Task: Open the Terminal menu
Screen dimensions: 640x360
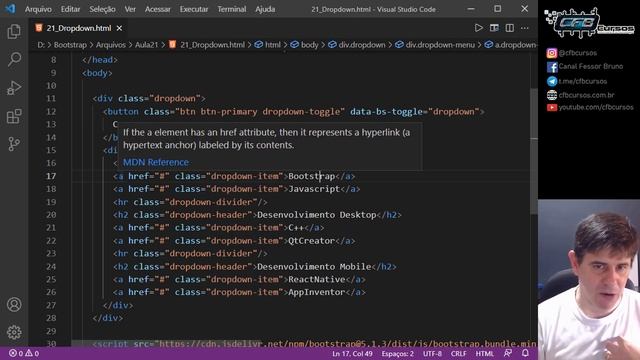Action: 231,9
